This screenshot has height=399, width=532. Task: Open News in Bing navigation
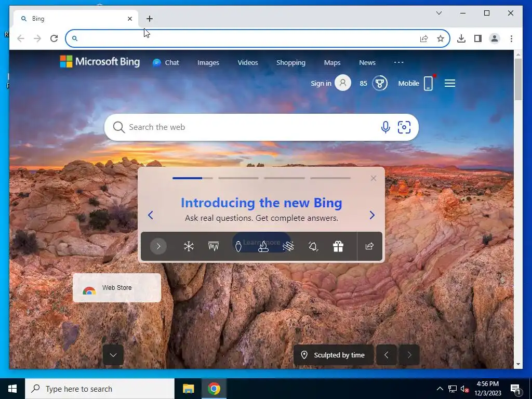367,62
